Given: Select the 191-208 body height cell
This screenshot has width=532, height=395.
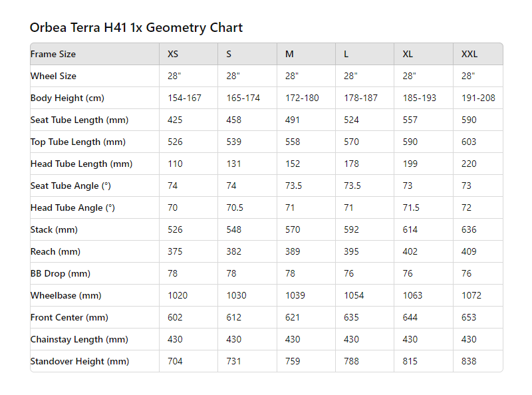Looking at the screenshot, I should (x=478, y=98).
